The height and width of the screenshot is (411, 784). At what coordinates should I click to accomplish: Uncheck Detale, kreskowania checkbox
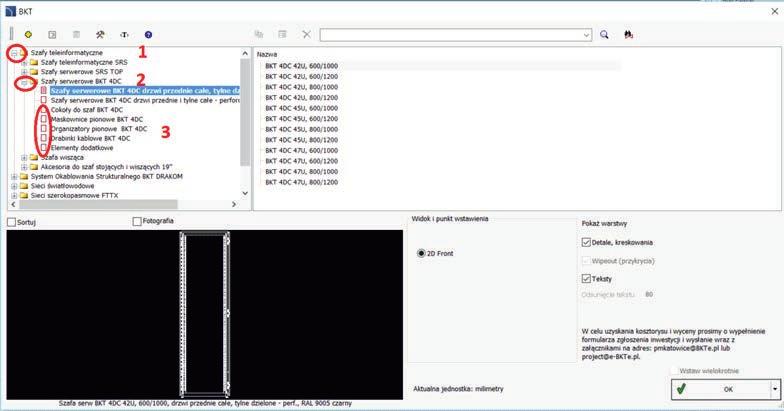[586, 242]
